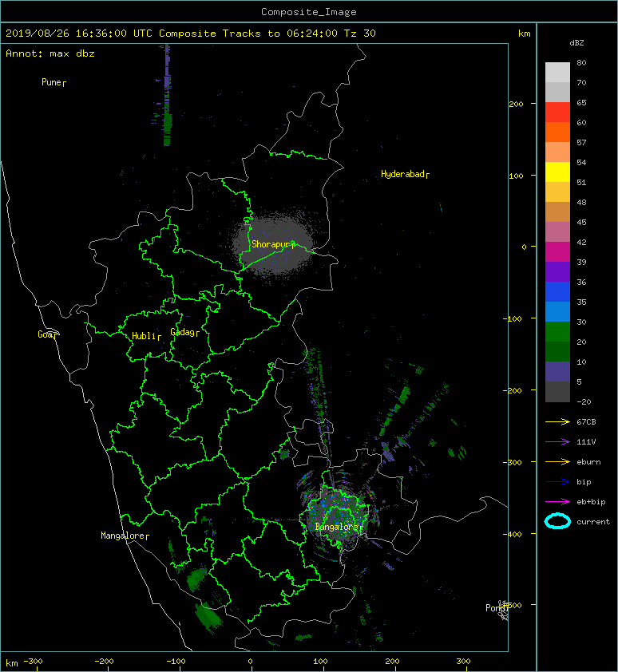Click the eburn arrow legend icon
The image size is (618, 672).
557,461
